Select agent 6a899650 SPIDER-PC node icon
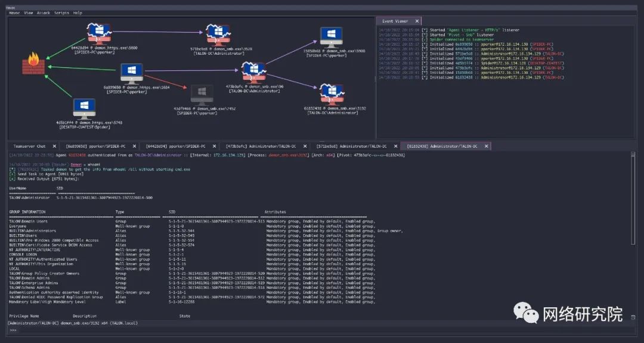 131,73
